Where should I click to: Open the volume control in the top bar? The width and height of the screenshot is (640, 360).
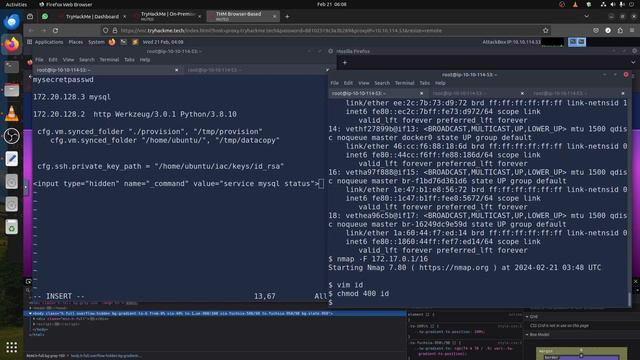point(613,4)
